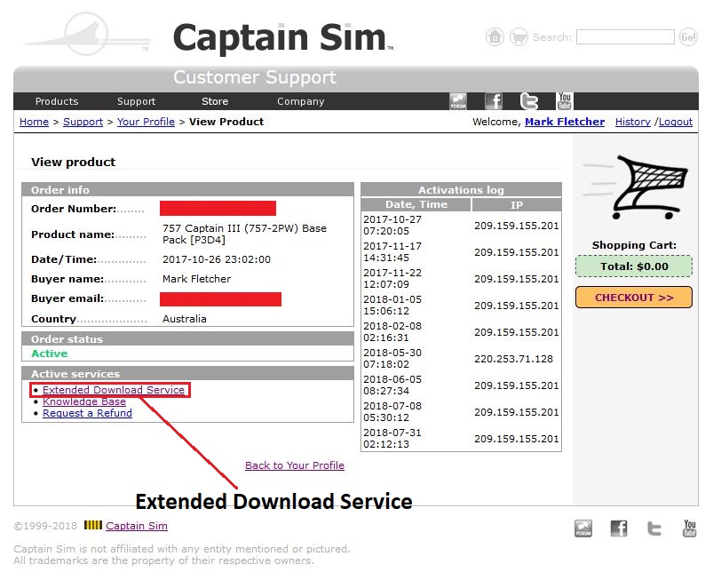Open the shopping cart icon beside Search

tap(519, 36)
